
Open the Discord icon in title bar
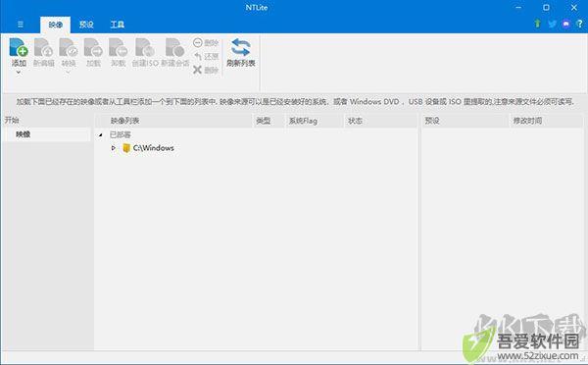(566, 24)
